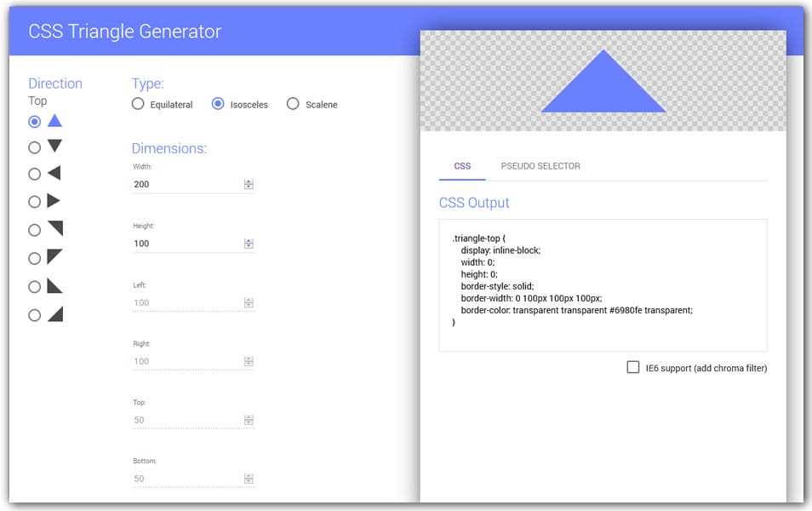The height and width of the screenshot is (511, 812).
Task: Click the Bottom field stepper control
Action: pyautogui.click(x=248, y=477)
